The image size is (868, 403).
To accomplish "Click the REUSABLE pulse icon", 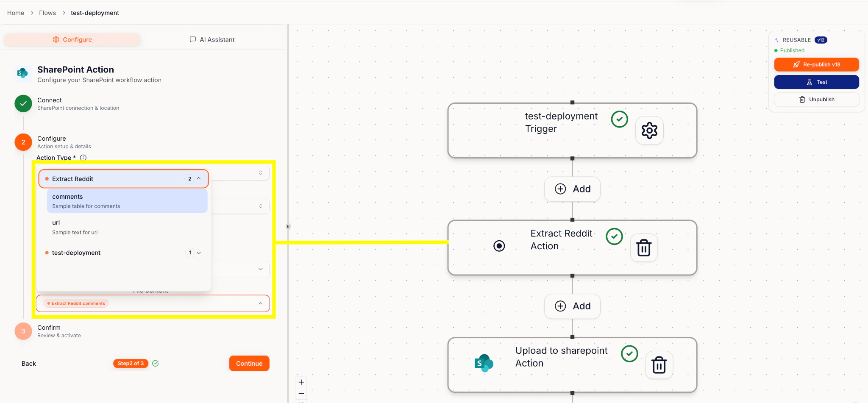I will (x=777, y=40).
